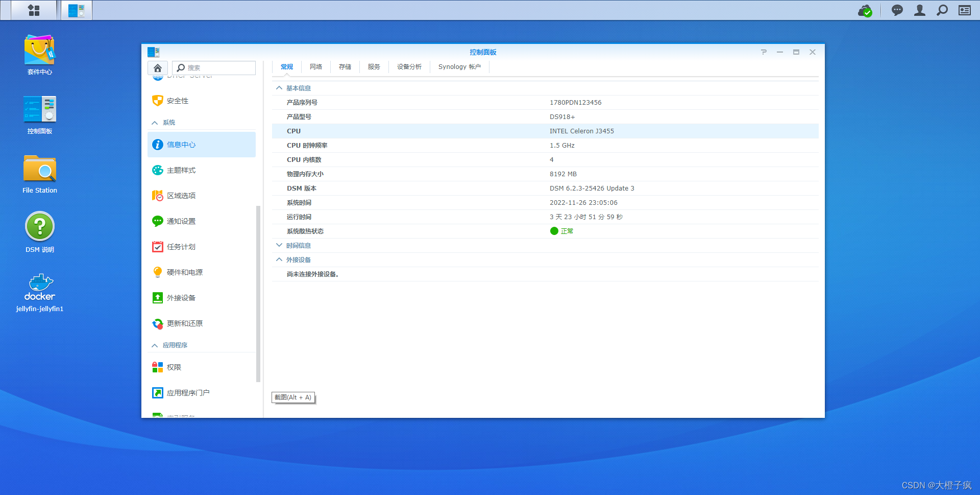Click the 产品序列号 label
This screenshot has width=980, height=495.
(302, 103)
